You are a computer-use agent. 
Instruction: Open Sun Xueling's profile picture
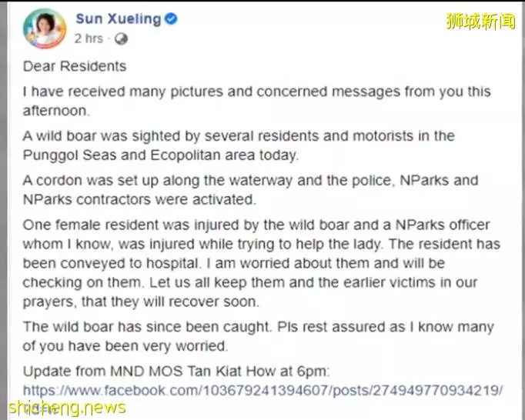[x=44, y=28]
